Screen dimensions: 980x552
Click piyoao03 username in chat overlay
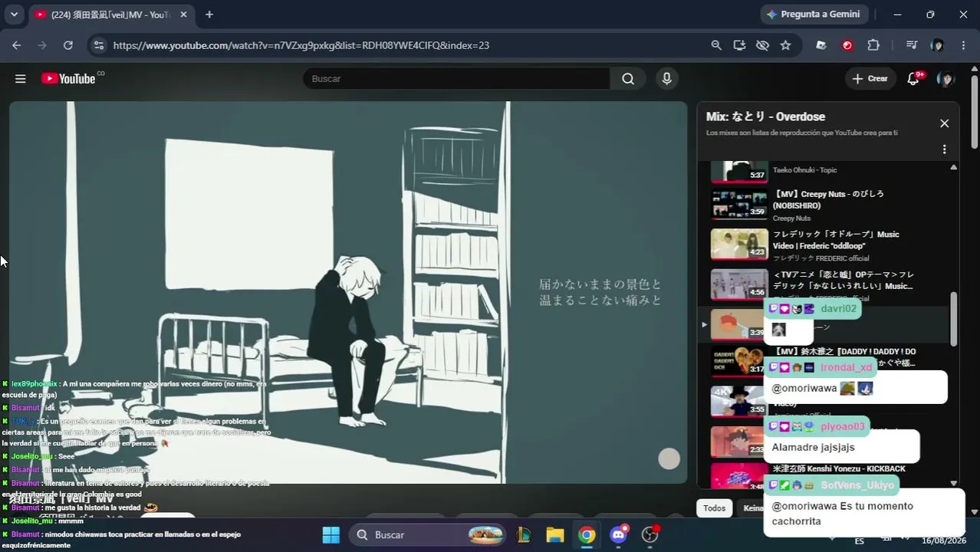[842, 426]
